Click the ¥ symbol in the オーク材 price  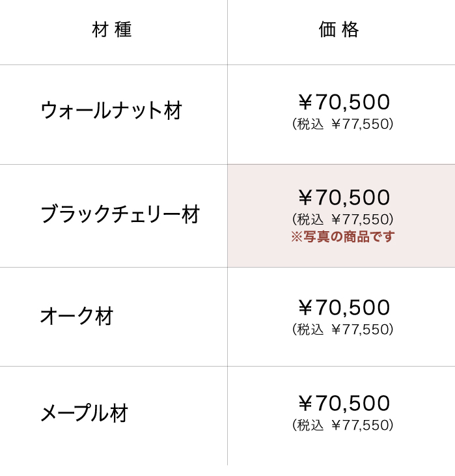coord(305,307)
